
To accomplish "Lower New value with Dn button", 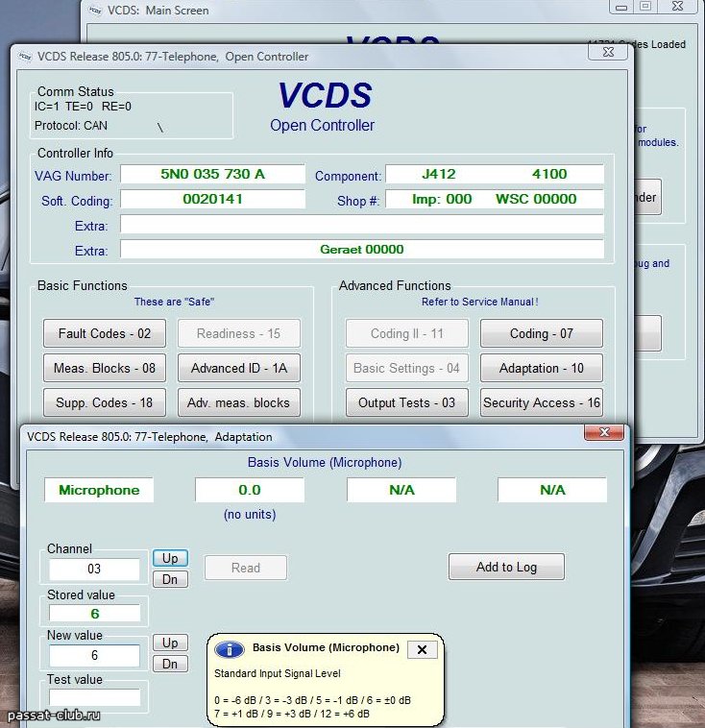I will [x=170, y=664].
